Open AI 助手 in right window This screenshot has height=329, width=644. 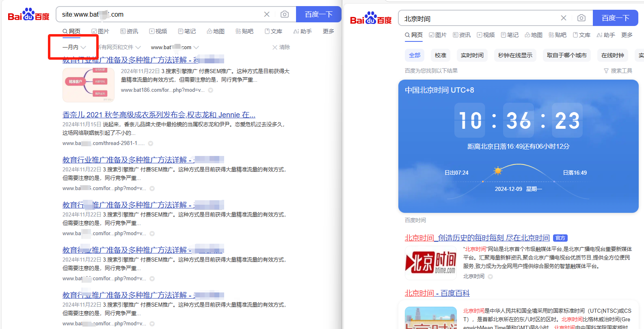pos(606,35)
